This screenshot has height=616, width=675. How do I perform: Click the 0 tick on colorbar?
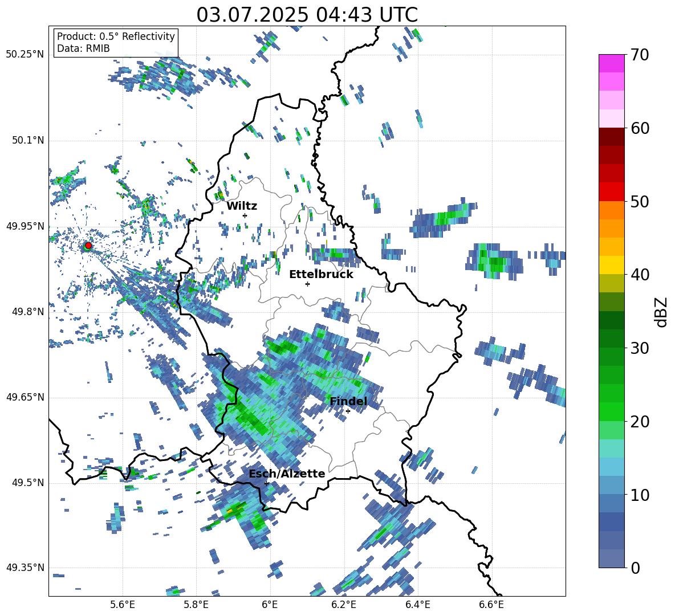point(635,568)
